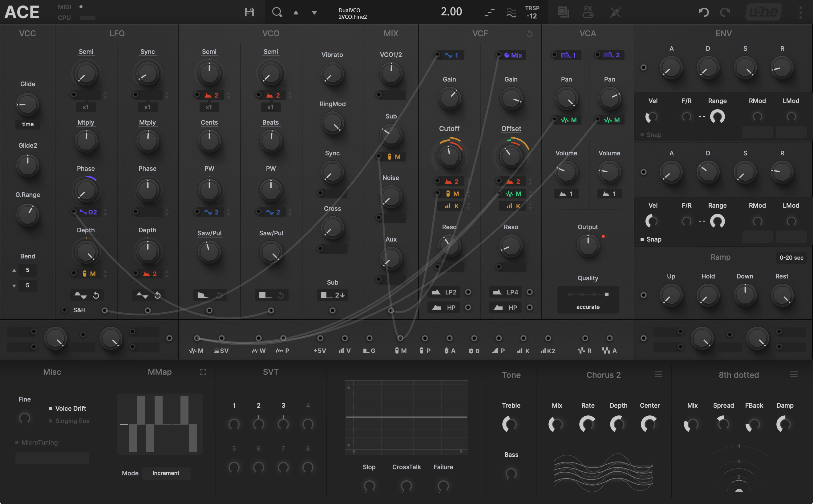Click LFO1 restart circular arrow icon

click(x=96, y=295)
